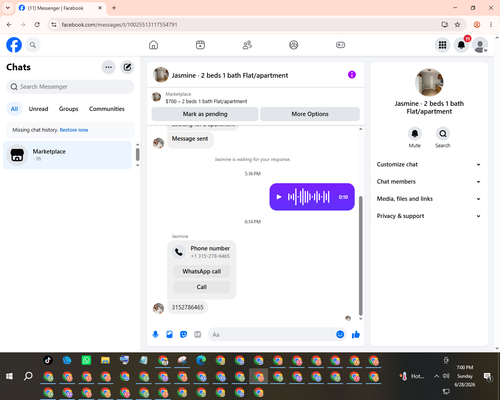The width and height of the screenshot is (500, 400).
Task: Open Chrome three-dot menu
Action: pos(491,24)
